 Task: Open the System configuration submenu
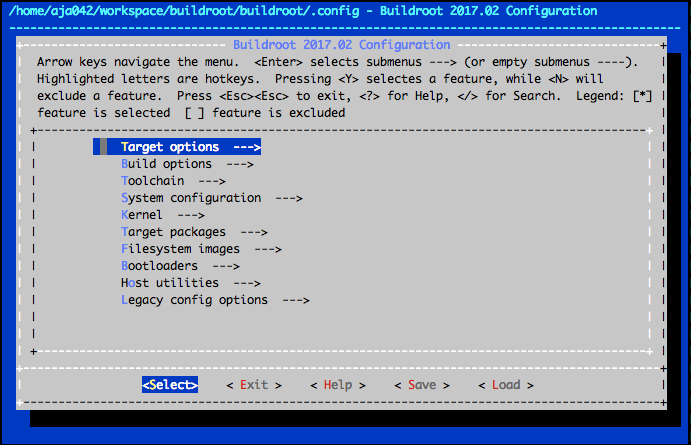[212, 198]
